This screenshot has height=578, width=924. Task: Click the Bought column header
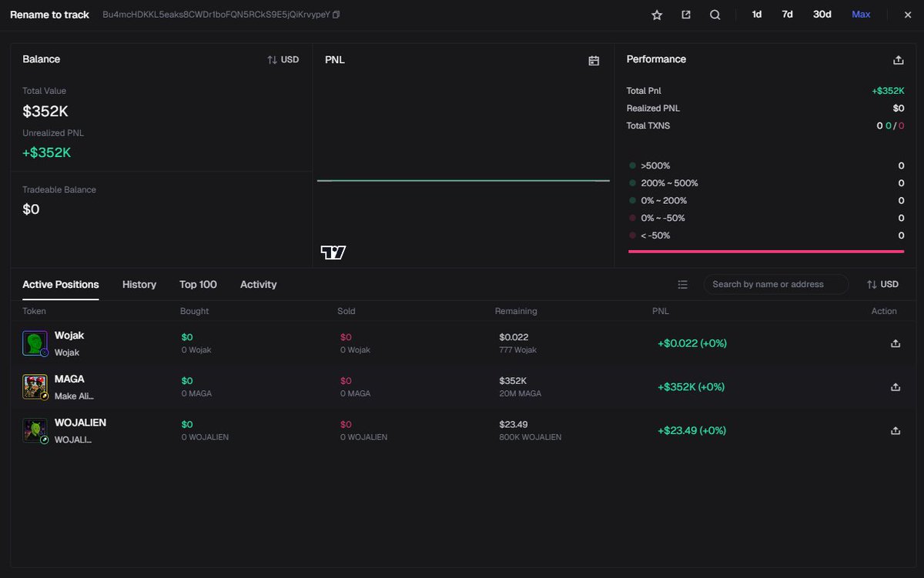194,311
